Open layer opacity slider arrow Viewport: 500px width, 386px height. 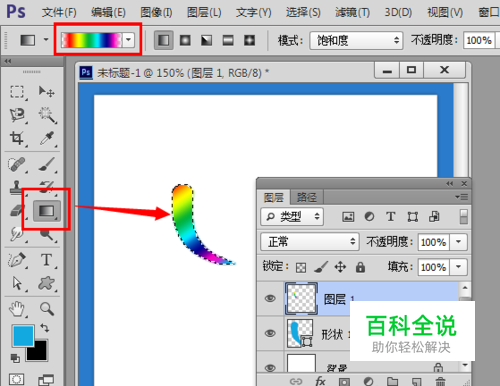point(459,242)
